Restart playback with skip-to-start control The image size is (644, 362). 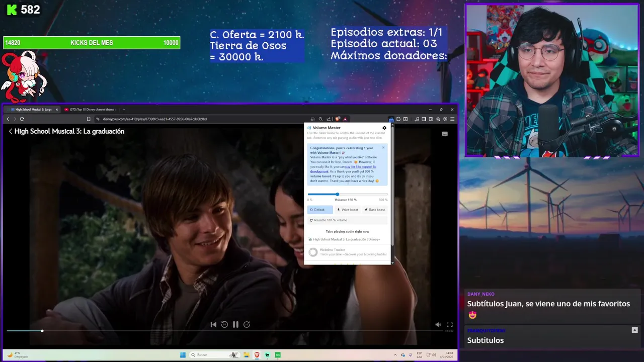coord(213,324)
